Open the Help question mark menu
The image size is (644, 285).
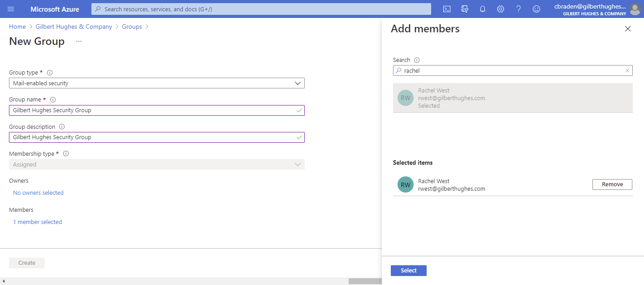[519, 9]
